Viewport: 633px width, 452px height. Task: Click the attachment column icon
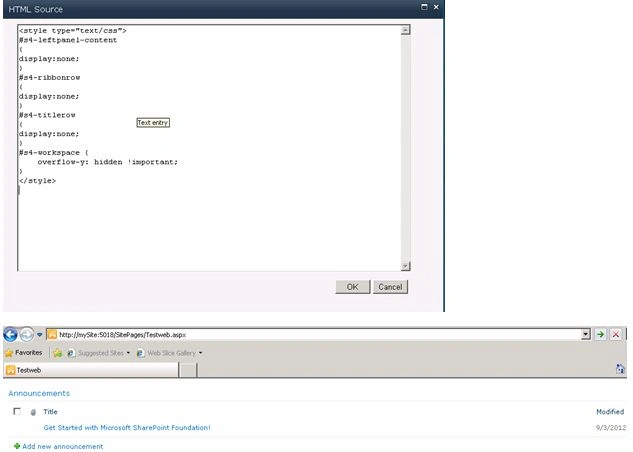pyautogui.click(x=33, y=412)
